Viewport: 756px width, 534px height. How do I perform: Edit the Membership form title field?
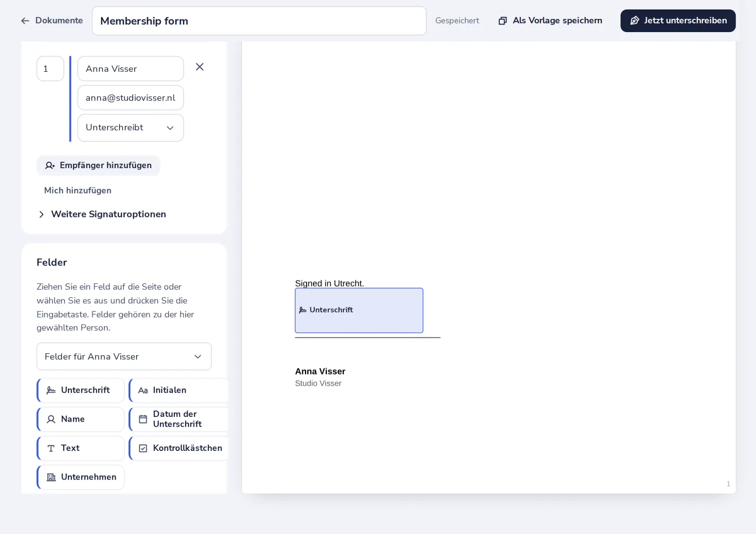click(259, 21)
